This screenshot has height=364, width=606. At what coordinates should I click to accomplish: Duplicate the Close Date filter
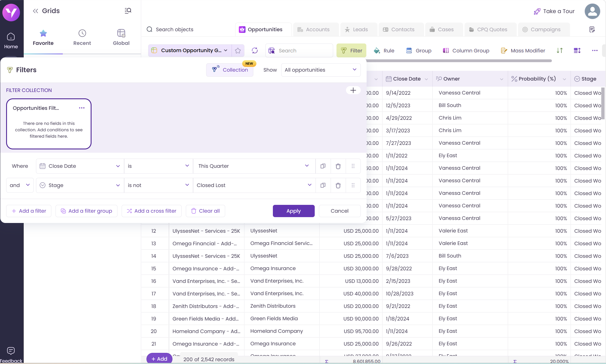tap(323, 166)
